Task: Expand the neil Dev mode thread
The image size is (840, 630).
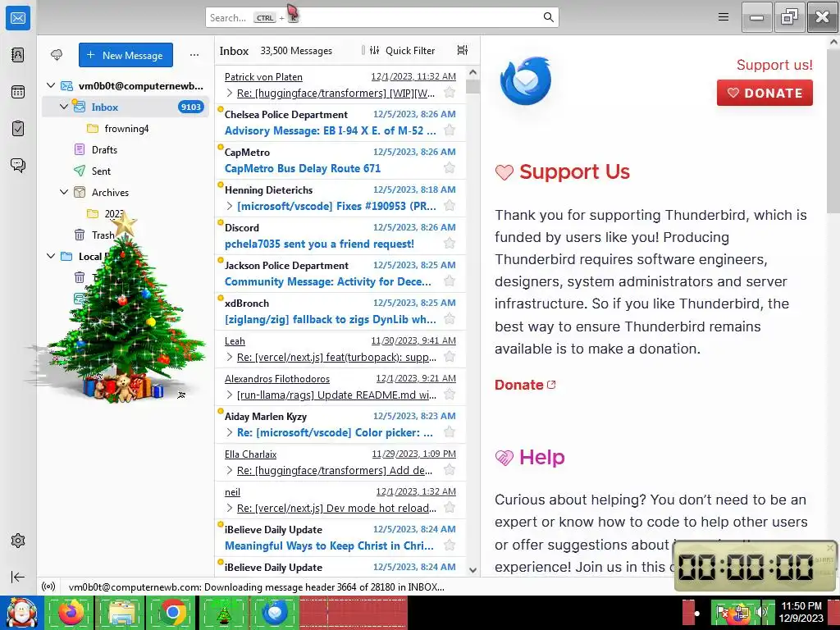Action: click(230, 509)
